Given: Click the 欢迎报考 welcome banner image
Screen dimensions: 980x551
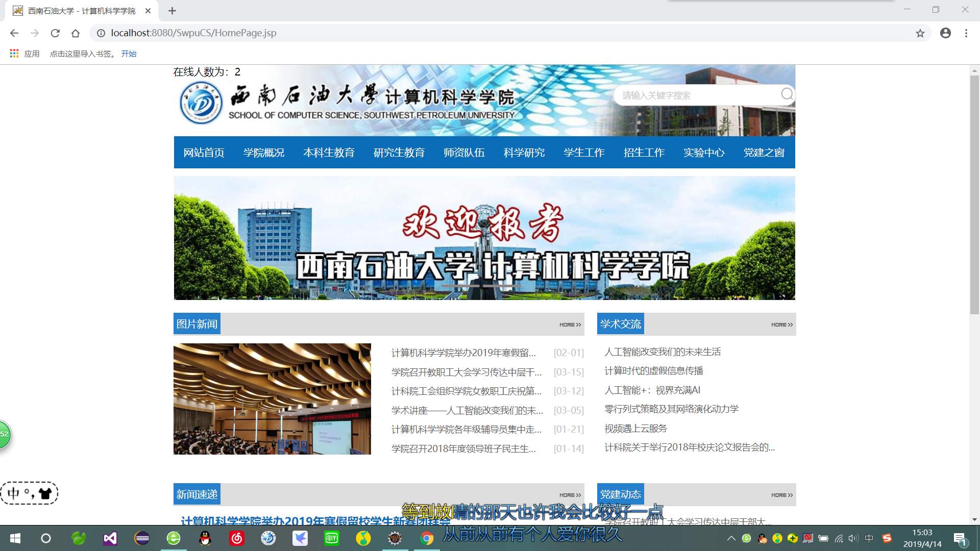Looking at the screenshot, I should coord(484,238).
